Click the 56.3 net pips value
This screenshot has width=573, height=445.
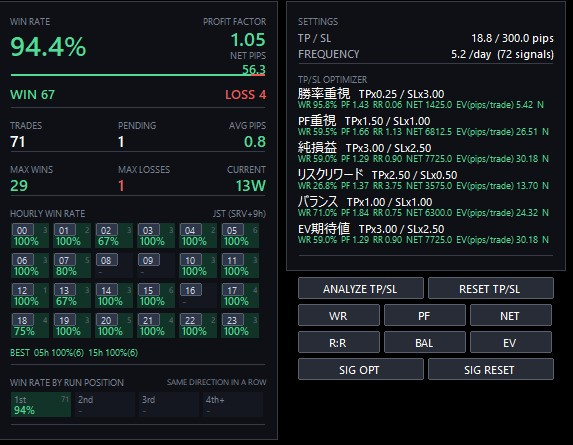click(x=254, y=69)
